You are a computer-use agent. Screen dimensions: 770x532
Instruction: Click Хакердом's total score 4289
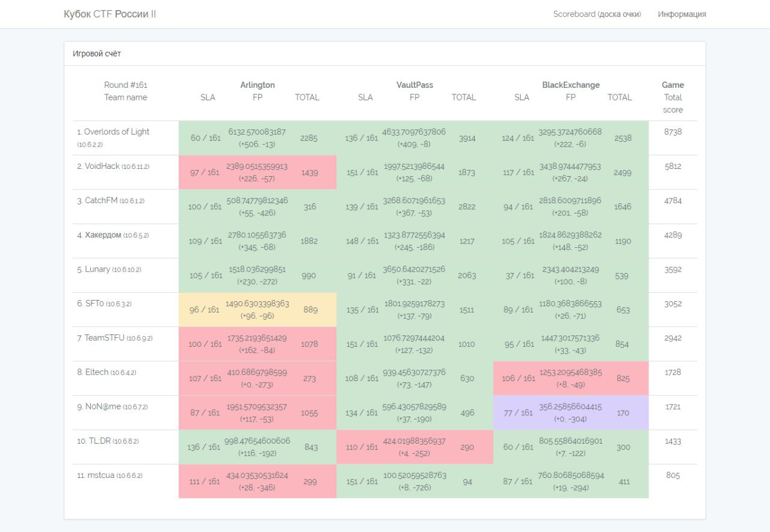(673, 234)
